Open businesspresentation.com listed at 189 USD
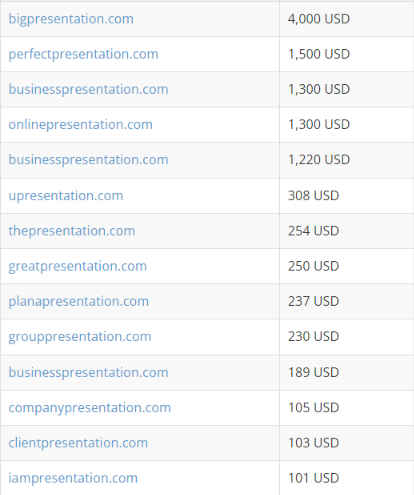 88,373
